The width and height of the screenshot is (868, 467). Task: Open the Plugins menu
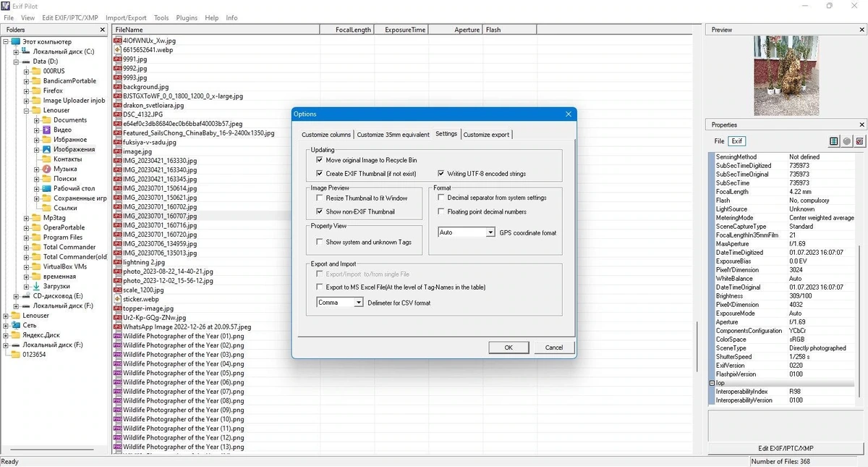pyautogui.click(x=187, y=18)
